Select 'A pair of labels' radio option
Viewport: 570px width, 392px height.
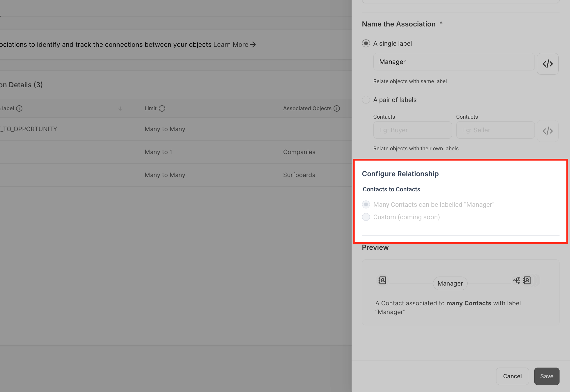point(366,100)
